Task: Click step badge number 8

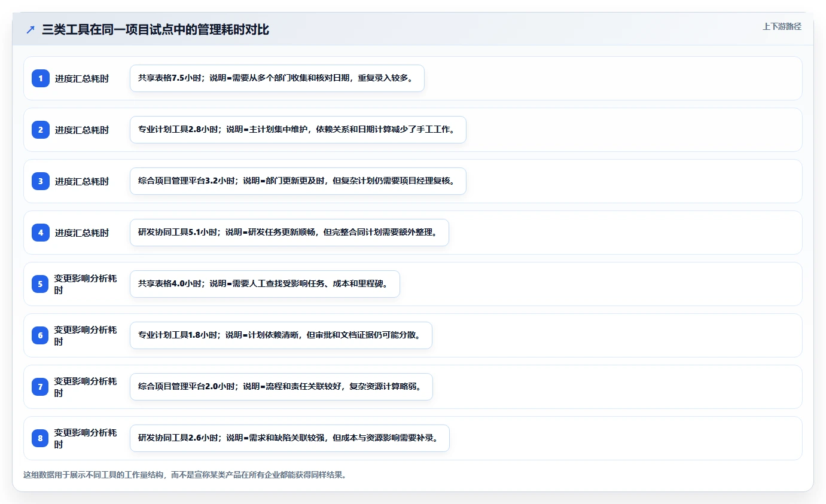Action: tap(41, 438)
